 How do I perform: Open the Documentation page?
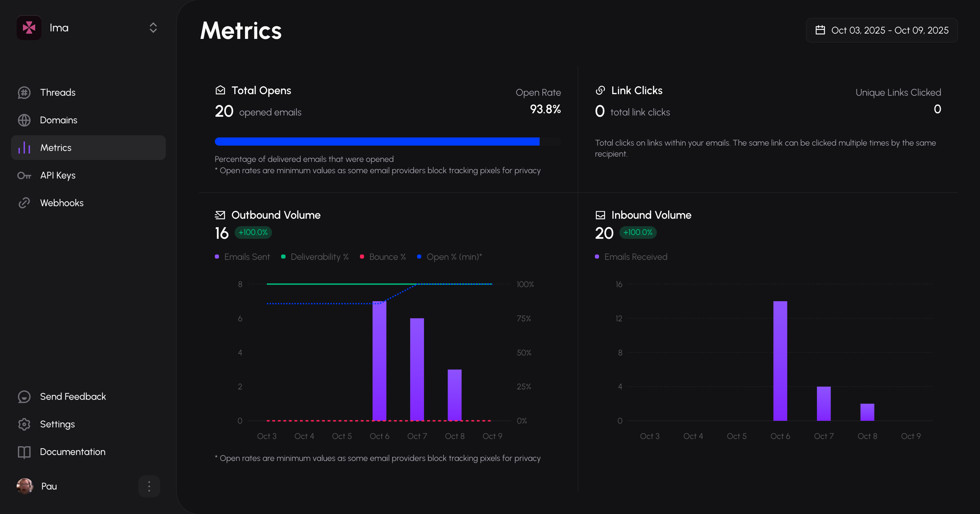point(72,452)
